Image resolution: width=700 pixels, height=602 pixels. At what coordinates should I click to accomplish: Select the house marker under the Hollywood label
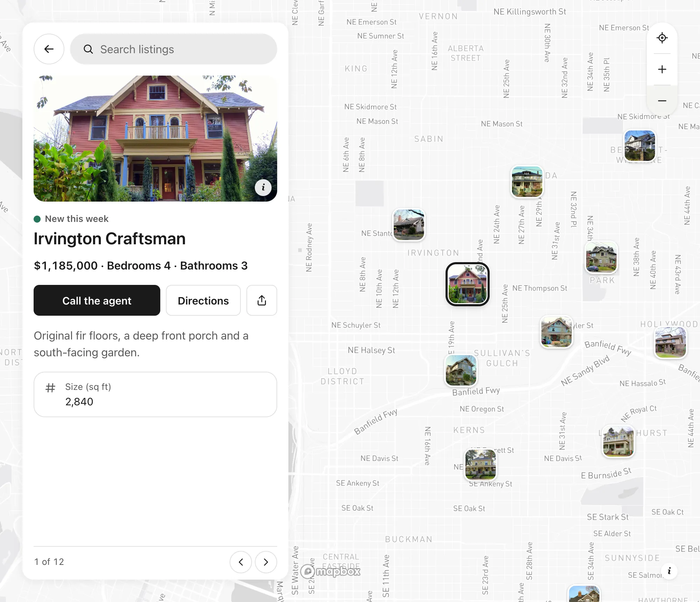(x=671, y=342)
